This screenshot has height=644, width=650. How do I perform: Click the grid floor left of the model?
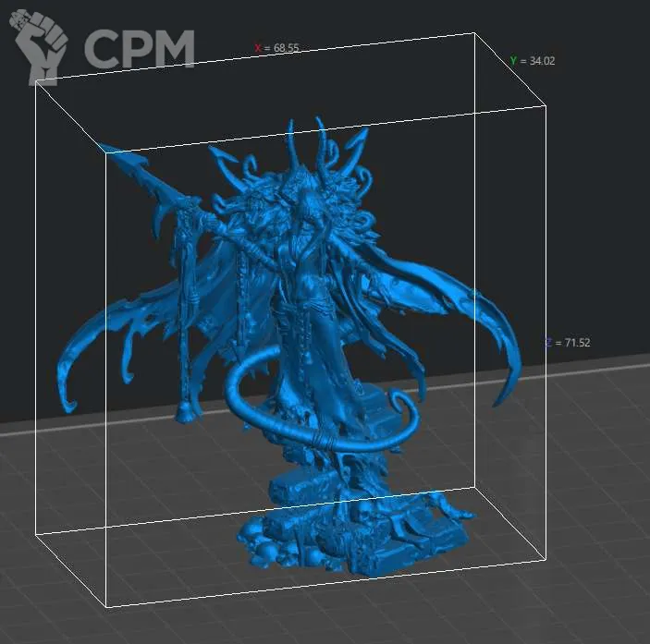pyautogui.click(x=55, y=573)
